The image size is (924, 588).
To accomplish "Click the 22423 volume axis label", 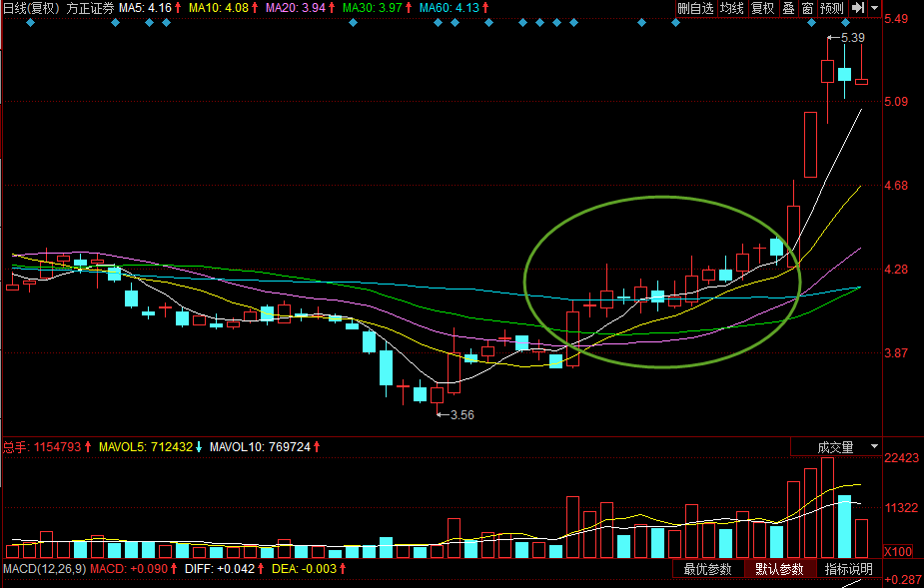I will (902, 458).
